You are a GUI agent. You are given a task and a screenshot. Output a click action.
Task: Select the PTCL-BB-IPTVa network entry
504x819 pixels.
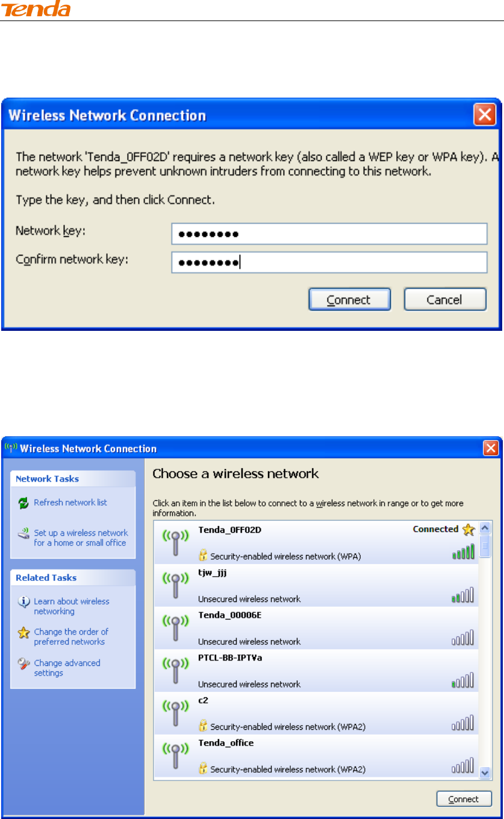click(317, 670)
